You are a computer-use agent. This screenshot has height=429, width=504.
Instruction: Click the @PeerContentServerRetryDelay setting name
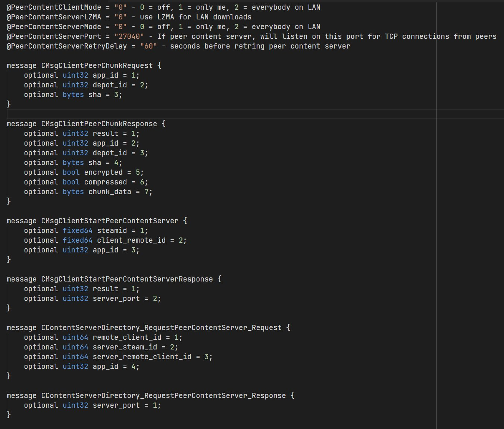click(x=67, y=46)
